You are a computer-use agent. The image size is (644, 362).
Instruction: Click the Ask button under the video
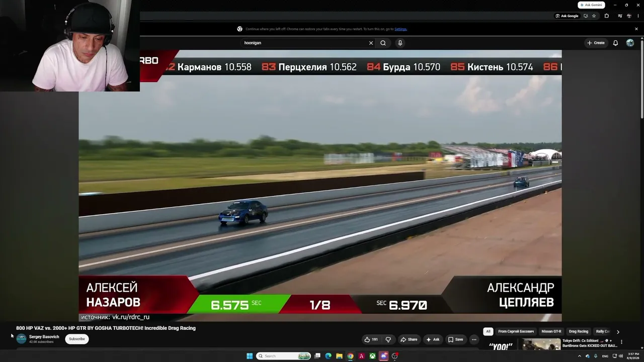(x=433, y=339)
